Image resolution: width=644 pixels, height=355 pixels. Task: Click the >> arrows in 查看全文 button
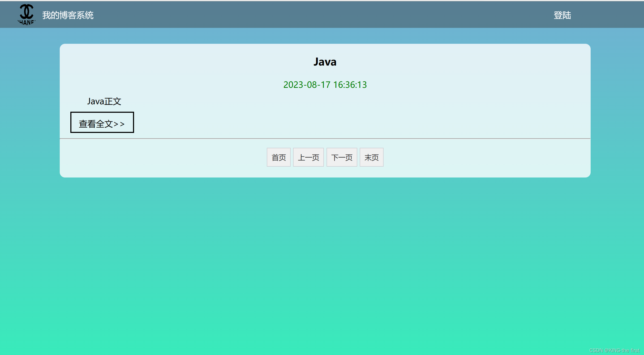click(x=119, y=124)
